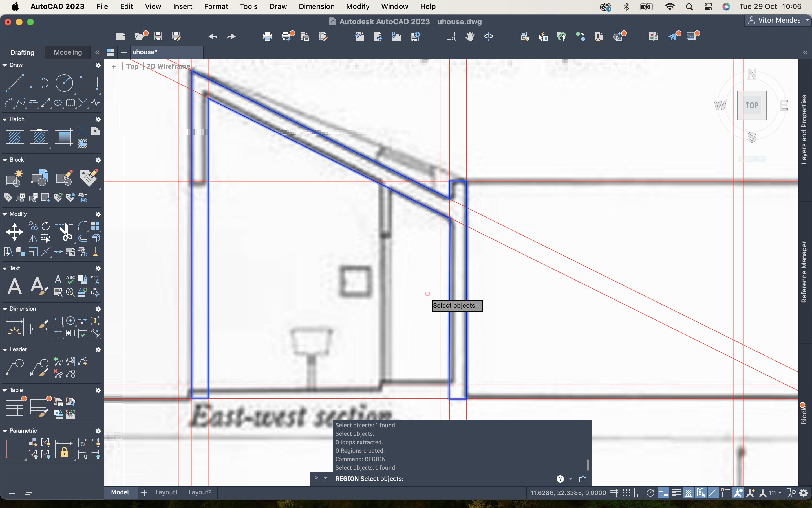Undo the last action
Screen dimensions: 812x508
(213, 36)
